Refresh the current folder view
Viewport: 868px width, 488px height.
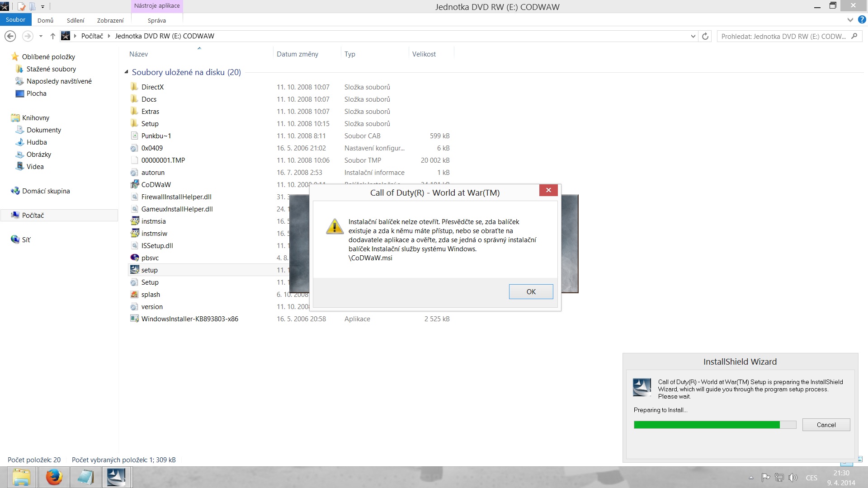click(705, 36)
